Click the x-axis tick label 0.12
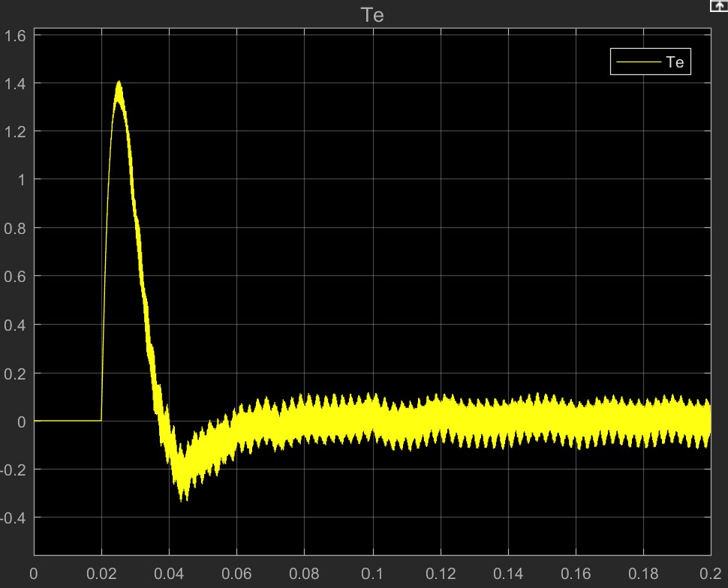Image resolution: width=728 pixels, height=588 pixels. [441, 574]
